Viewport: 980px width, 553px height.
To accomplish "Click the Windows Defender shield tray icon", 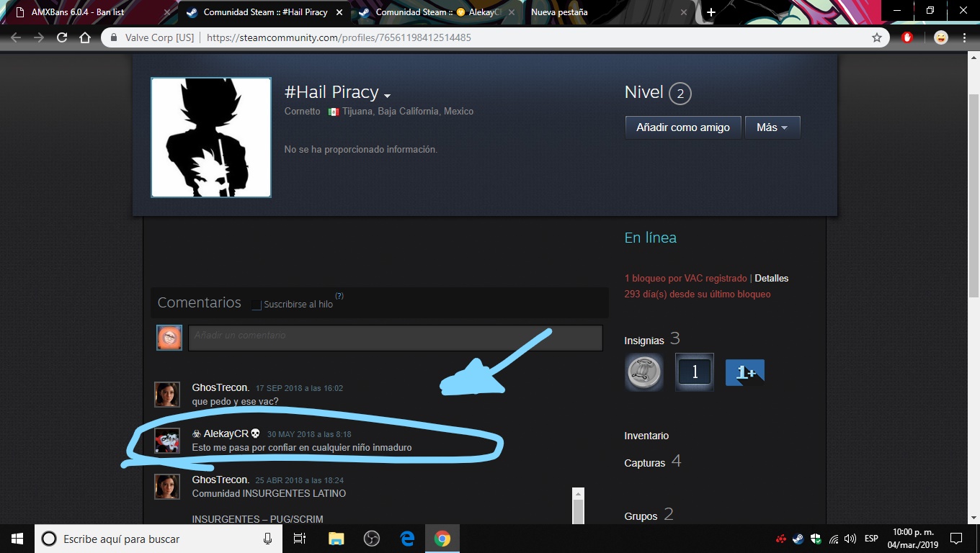I will tap(816, 539).
